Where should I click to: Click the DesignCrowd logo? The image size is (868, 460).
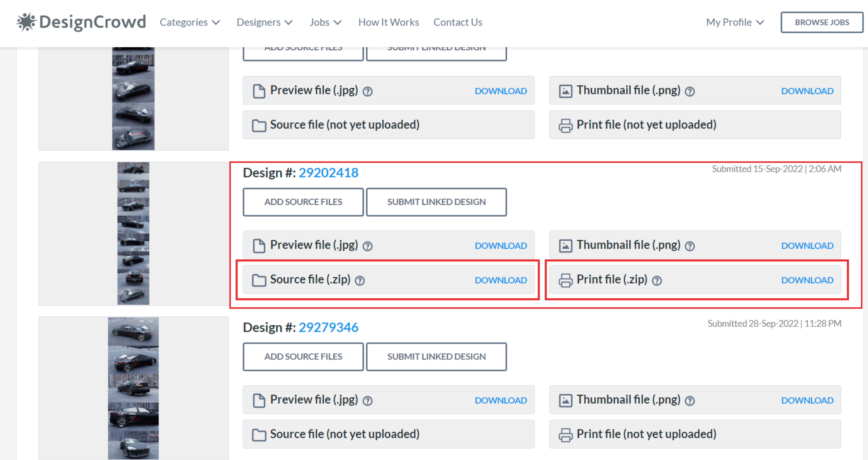click(81, 22)
